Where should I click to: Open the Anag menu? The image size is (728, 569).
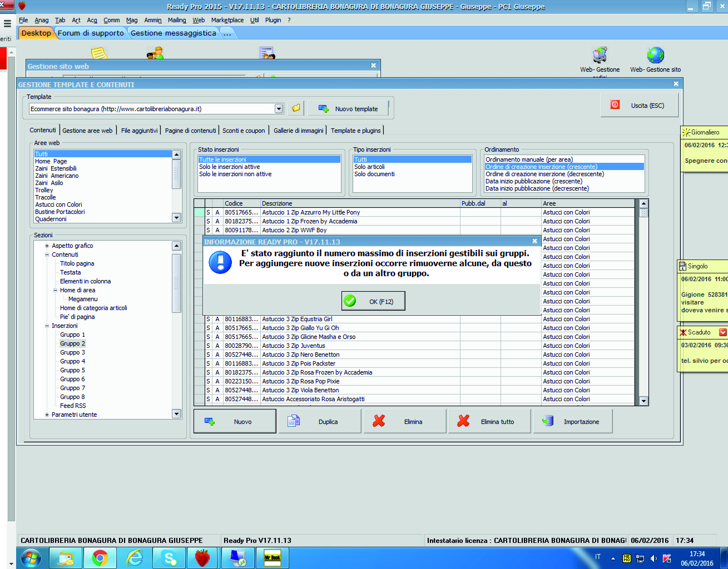point(42,20)
